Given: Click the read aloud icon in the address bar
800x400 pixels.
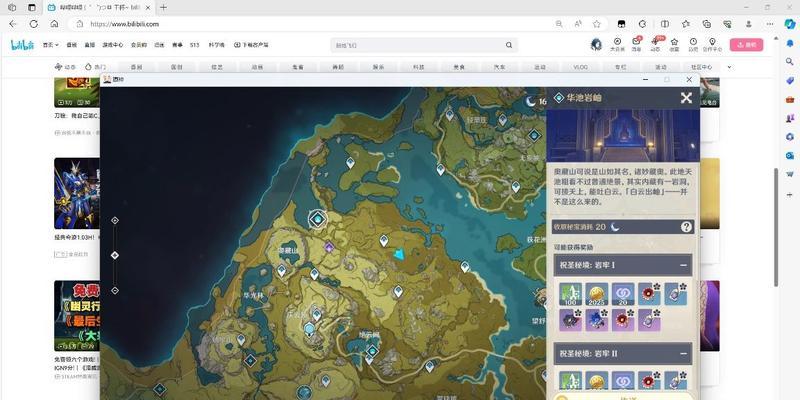Looking at the screenshot, I should pos(578,24).
